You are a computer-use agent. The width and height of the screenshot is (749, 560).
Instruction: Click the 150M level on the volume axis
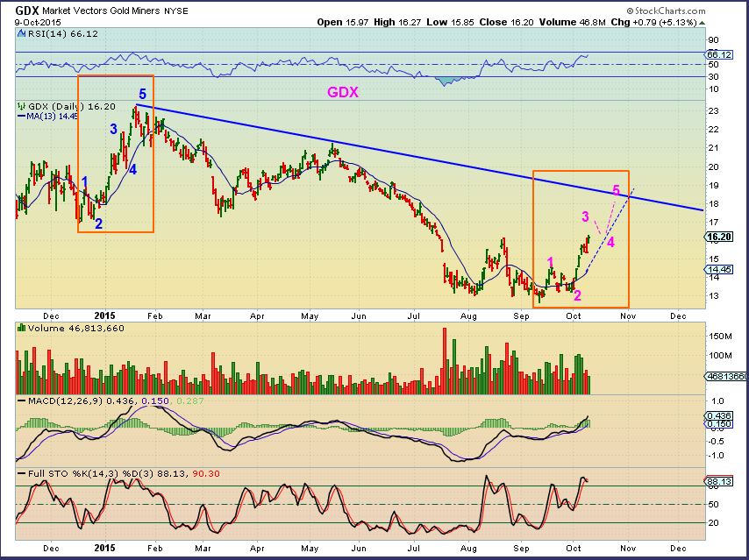(x=720, y=337)
